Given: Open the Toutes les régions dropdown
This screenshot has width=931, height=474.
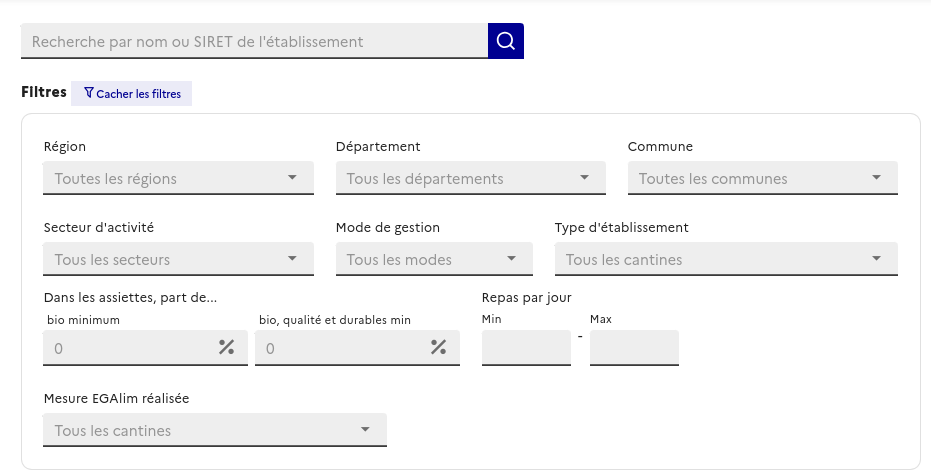Looking at the screenshot, I should (165, 178).
